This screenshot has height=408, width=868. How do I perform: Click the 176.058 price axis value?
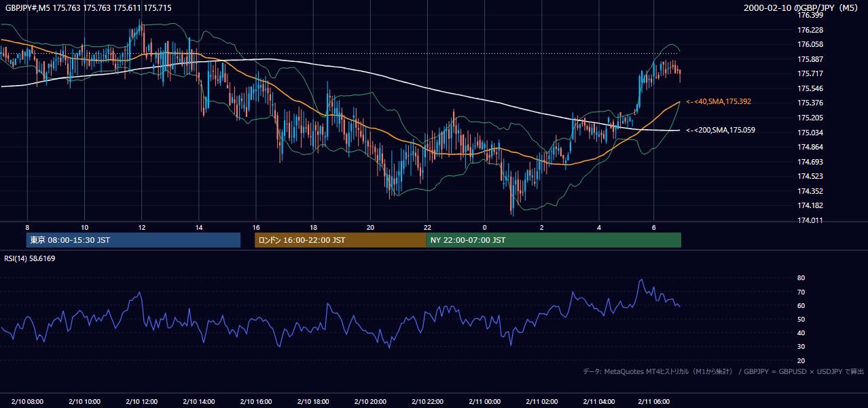tap(810, 44)
